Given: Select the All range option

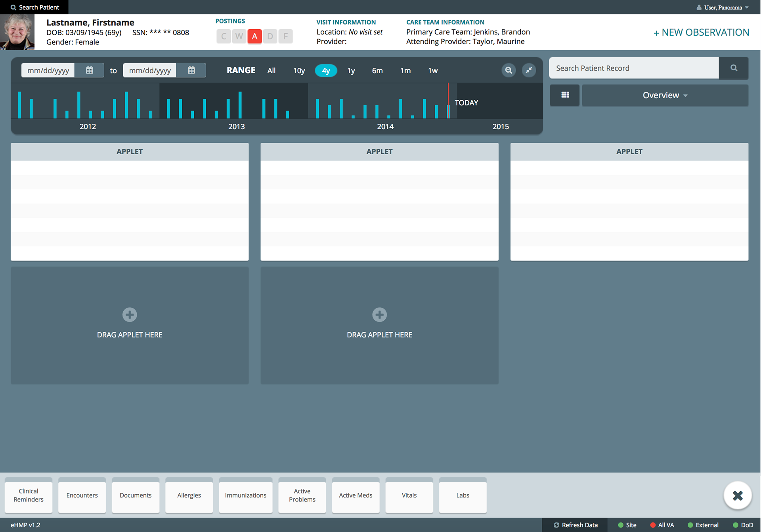Looking at the screenshot, I should point(271,71).
